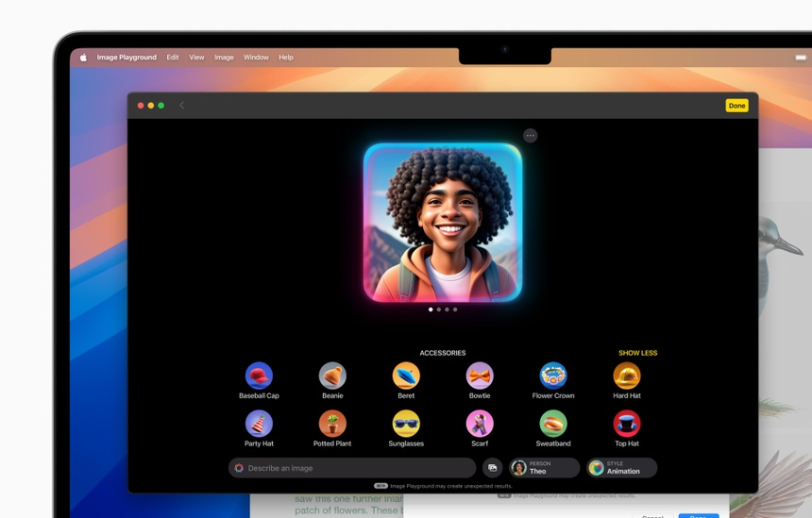
Task: Switch to the fourth image page dot
Action: tap(455, 309)
